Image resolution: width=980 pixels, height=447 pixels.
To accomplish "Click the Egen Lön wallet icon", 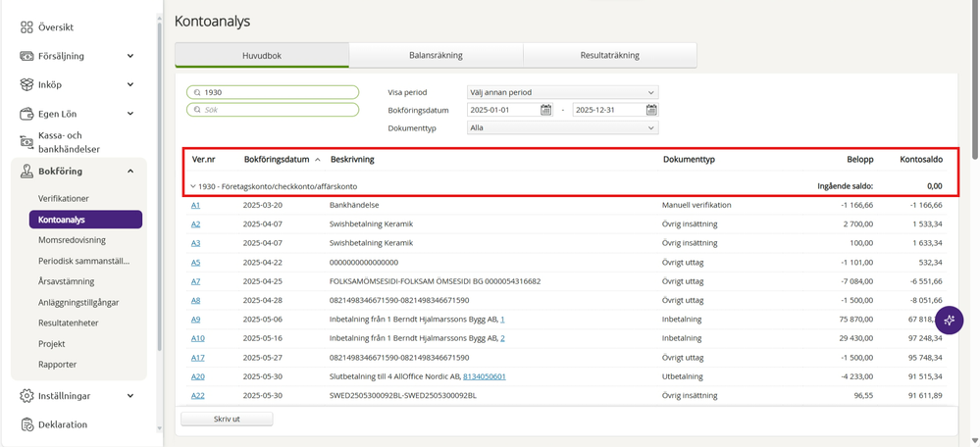I will pos(26,114).
